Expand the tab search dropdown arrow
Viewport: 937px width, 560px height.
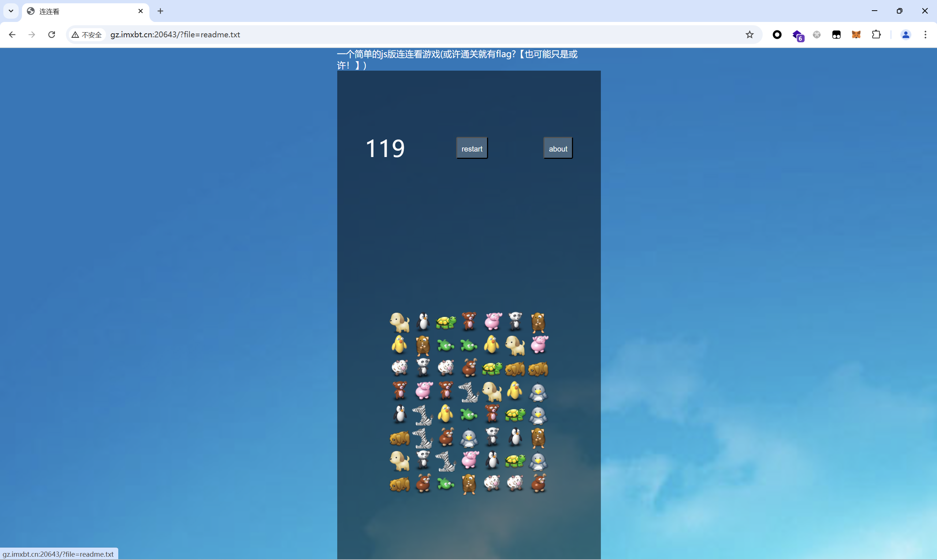(x=11, y=11)
